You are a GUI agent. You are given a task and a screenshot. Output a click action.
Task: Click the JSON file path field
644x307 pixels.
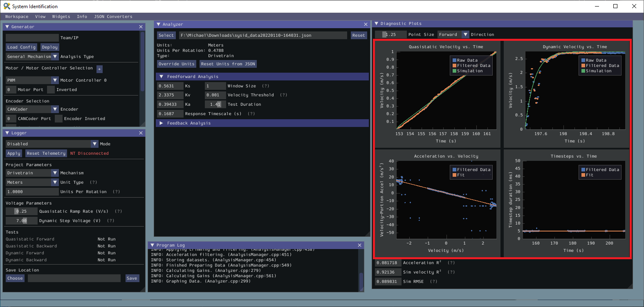tap(263, 36)
